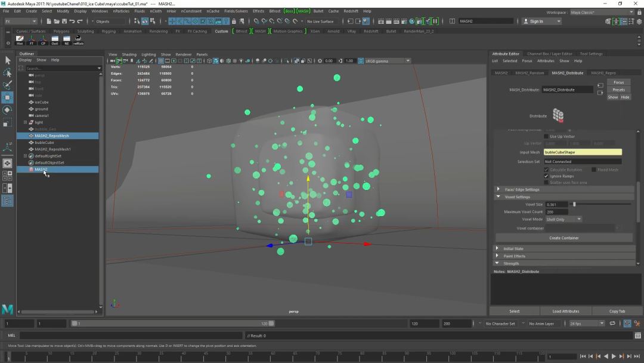Expand defaultLightSet in Outliner

(26, 156)
